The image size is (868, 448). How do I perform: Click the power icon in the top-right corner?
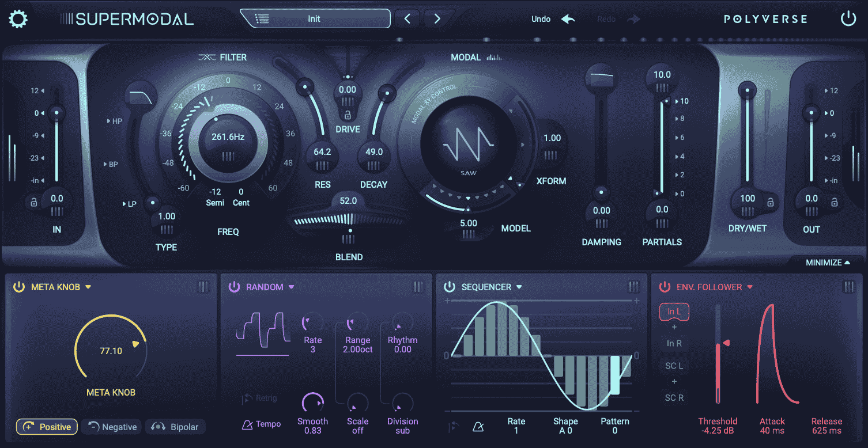[x=848, y=18]
